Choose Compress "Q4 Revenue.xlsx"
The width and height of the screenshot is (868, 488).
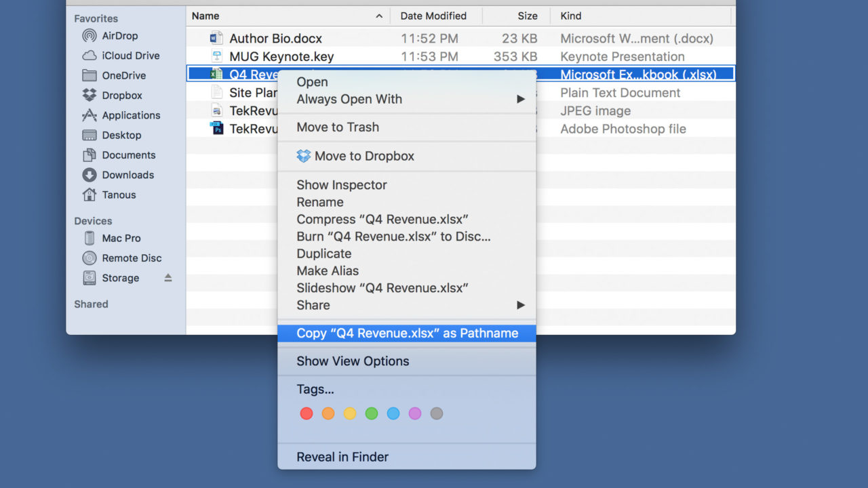click(x=382, y=220)
